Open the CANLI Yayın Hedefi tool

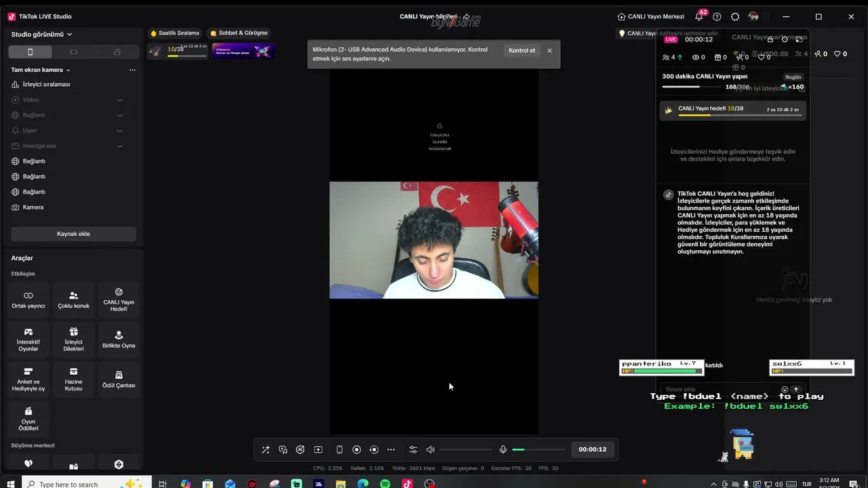[119, 300]
